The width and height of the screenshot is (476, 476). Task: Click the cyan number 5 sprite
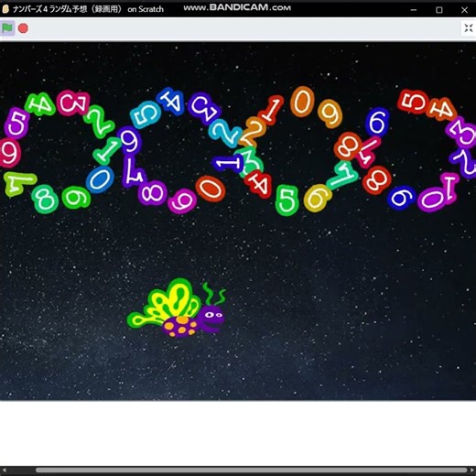click(146, 114)
